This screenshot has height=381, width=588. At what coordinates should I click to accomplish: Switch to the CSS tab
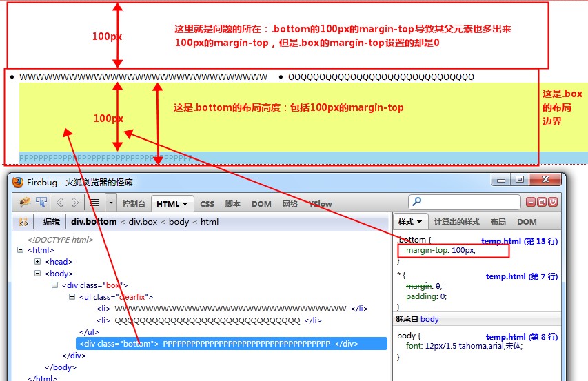point(207,204)
